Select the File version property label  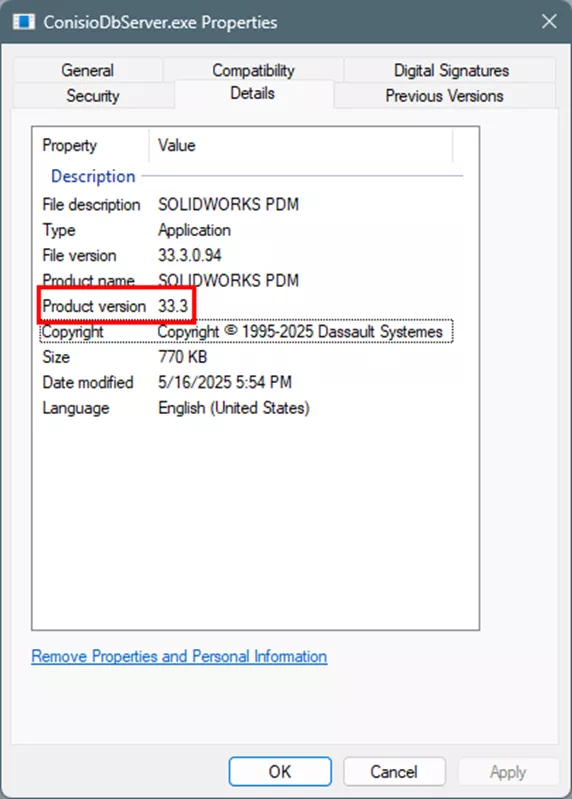coord(79,255)
